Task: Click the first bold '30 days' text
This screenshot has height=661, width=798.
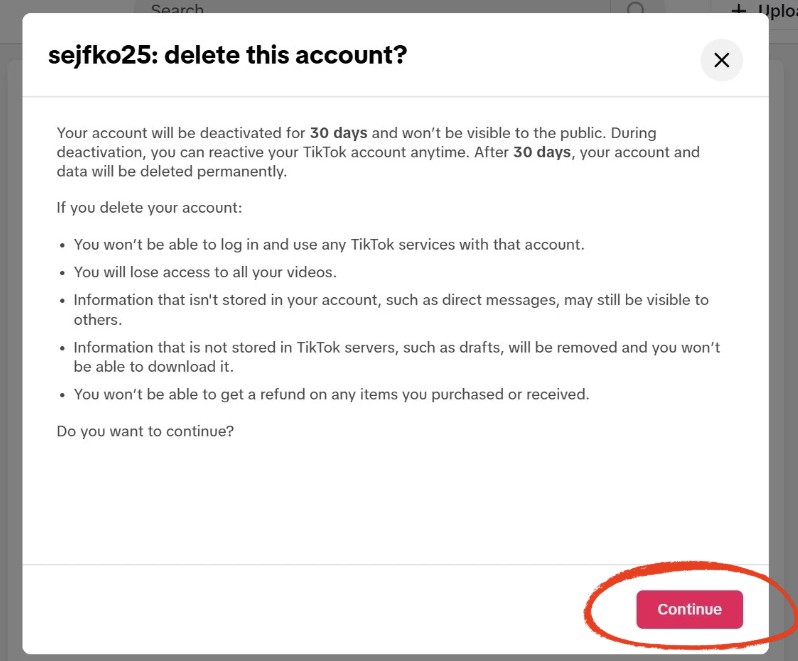Action: (x=338, y=133)
